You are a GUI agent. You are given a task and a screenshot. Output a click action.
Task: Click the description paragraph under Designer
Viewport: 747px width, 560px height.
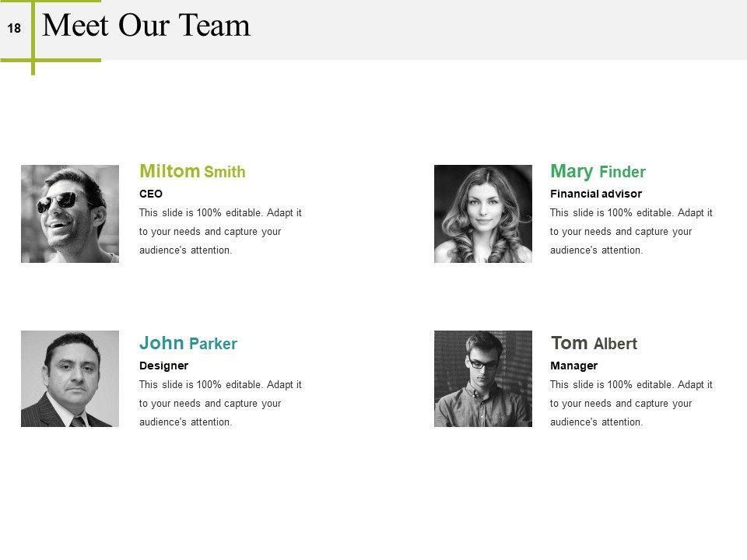[x=220, y=404]
